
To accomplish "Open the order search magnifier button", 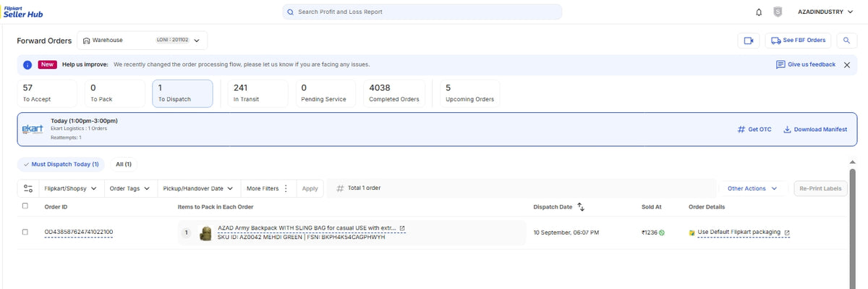I will click(x=846, y=41).
